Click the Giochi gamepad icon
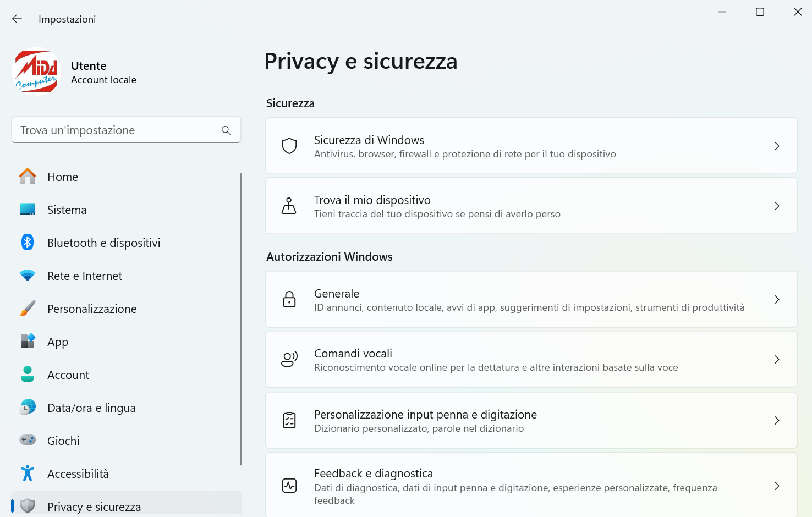This screenshot has width=812, height=517. click(28, 440)
